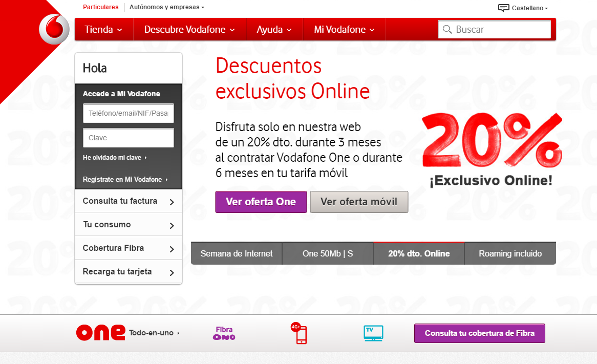Click the 4G+ mobile phone icon

tap(299, 333)
